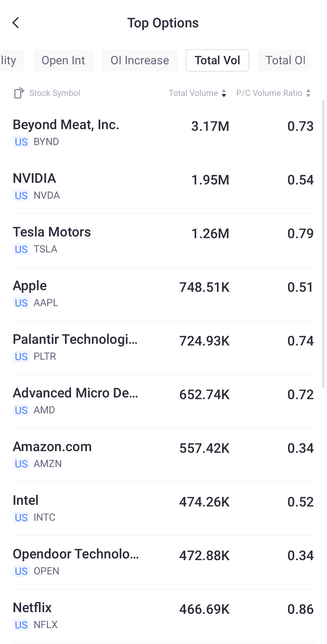Open Advanced Micro Devices AMD row
The width and height of the screenshot is (327, 644).
pos(163,401)
